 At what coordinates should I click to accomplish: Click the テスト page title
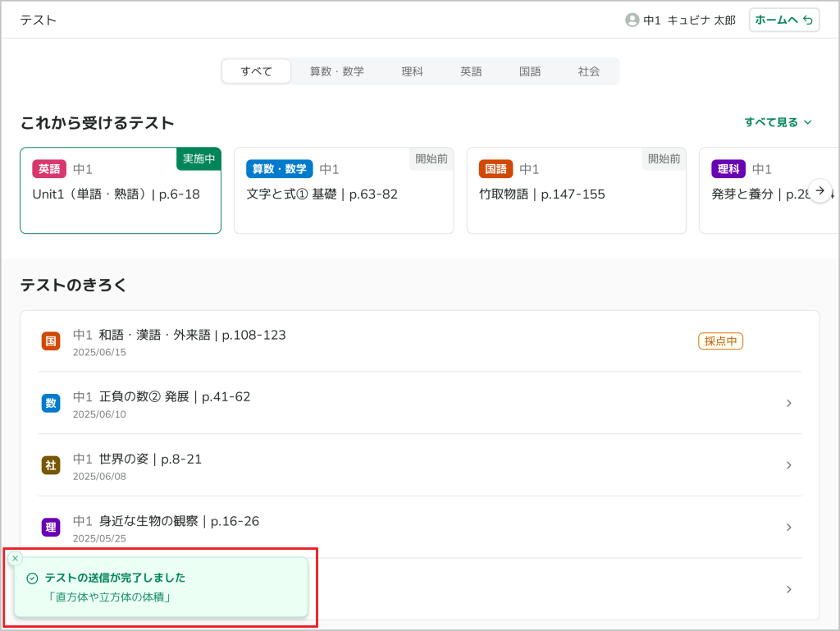[x=38, y=21]
